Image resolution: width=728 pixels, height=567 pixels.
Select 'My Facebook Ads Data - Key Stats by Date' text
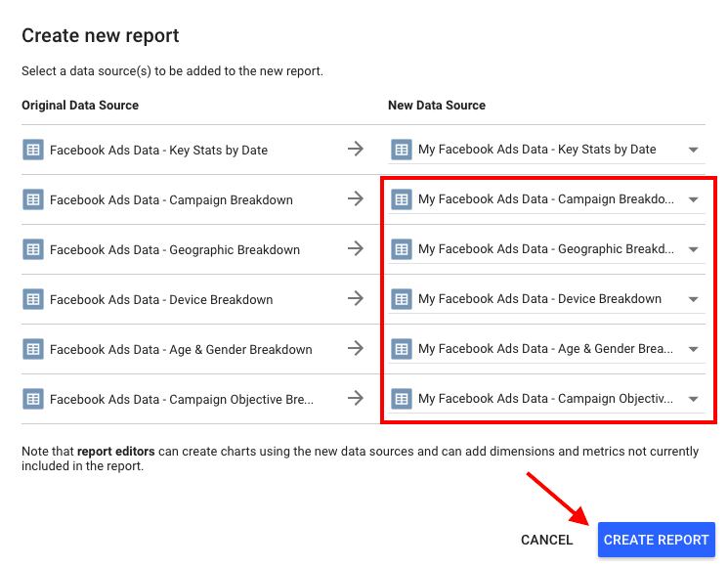pos(536,149)
